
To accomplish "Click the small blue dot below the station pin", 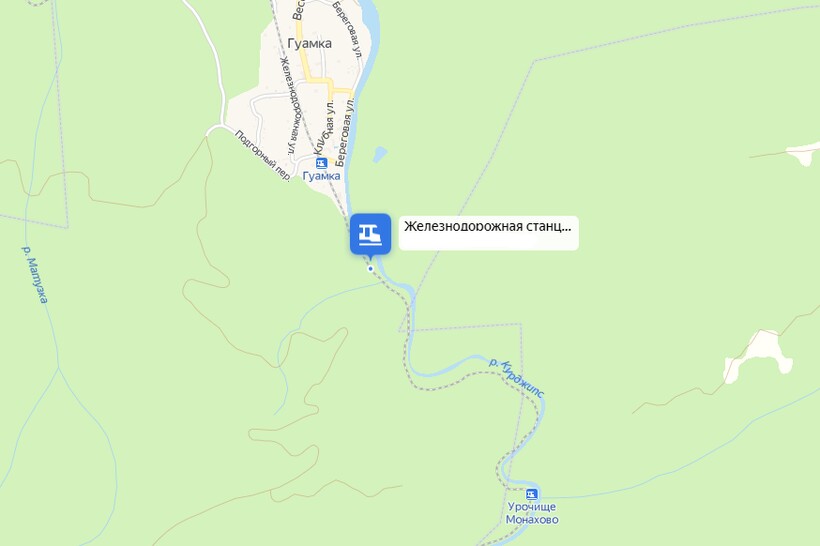I will pos(371,269).
